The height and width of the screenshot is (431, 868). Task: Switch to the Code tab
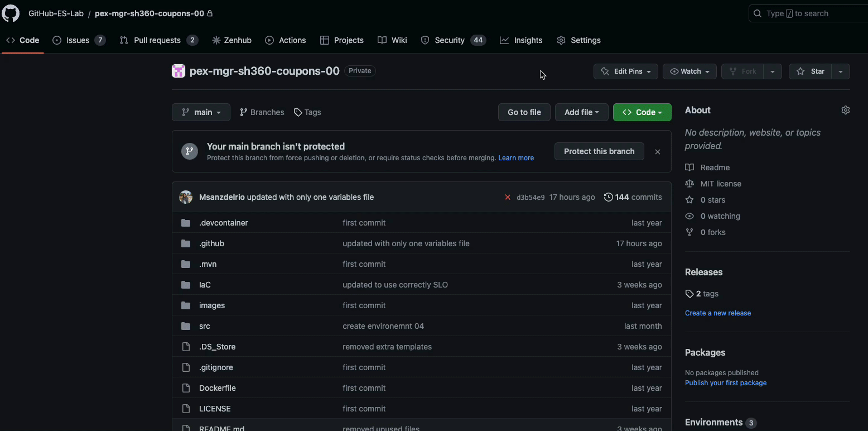[23, 40]
